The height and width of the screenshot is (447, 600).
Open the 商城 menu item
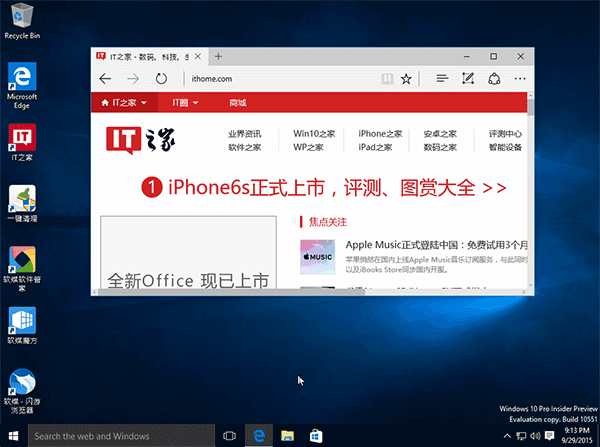238,103
